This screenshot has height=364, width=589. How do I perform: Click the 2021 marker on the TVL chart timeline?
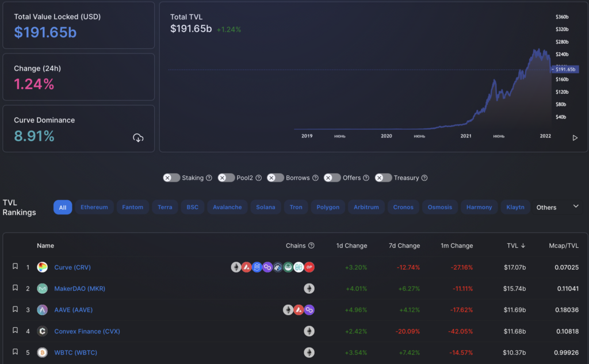point(466,136)
